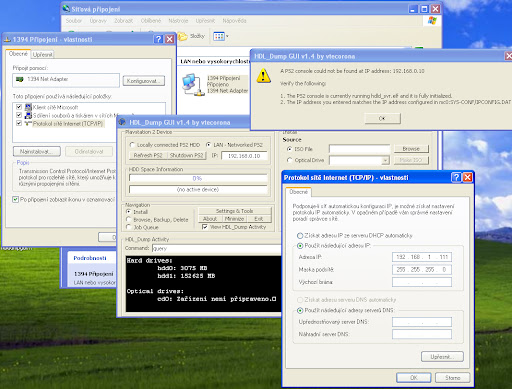Click the Nainstalovat button
Screen dimensions: 512x389
pyautogui.click(x=37, y=151)
